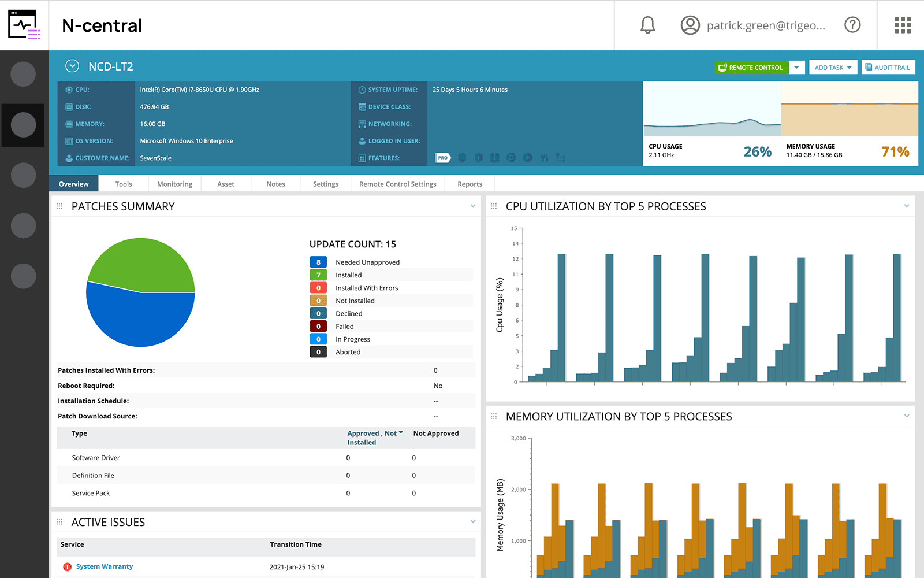Screen dimensions: 924x578
Task: Collapse the Active Issues panel
Action: pos(473,521)
